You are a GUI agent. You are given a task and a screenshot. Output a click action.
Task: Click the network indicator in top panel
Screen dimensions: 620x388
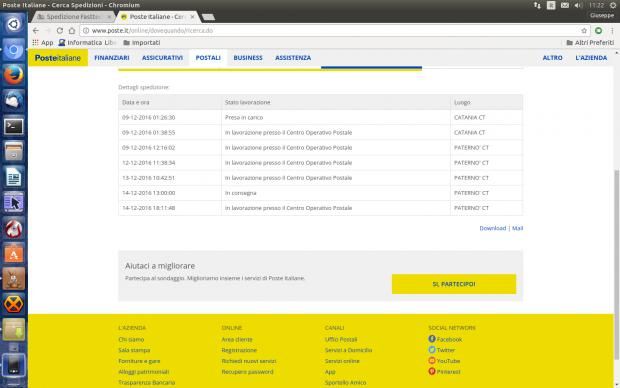click(x=537, y=5)
